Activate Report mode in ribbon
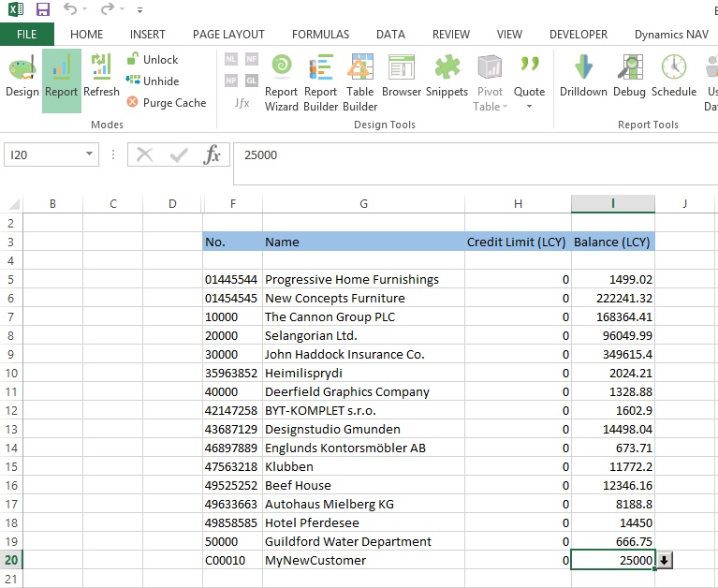718x588 pixels. 62,79
